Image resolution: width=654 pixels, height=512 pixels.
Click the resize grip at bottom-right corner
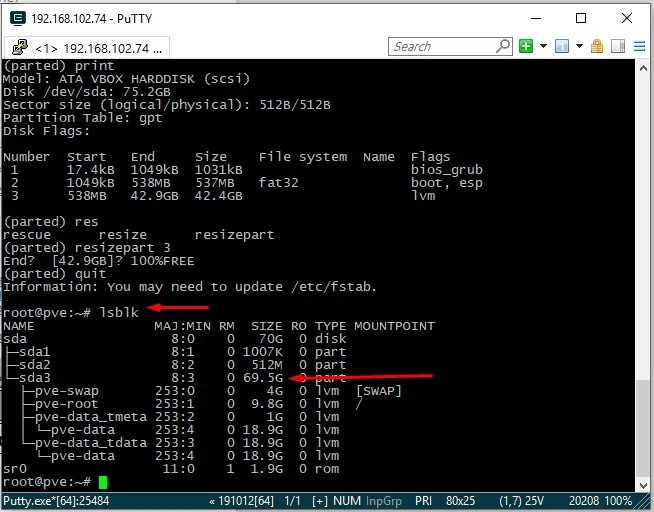(644, 502)
